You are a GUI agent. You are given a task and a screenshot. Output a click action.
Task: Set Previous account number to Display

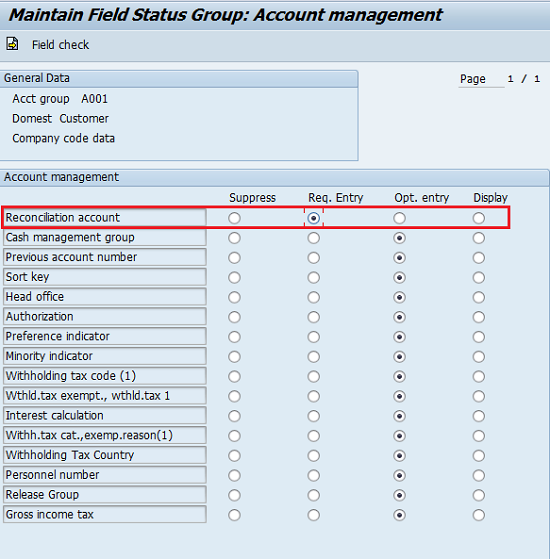[x=479, y=257]
